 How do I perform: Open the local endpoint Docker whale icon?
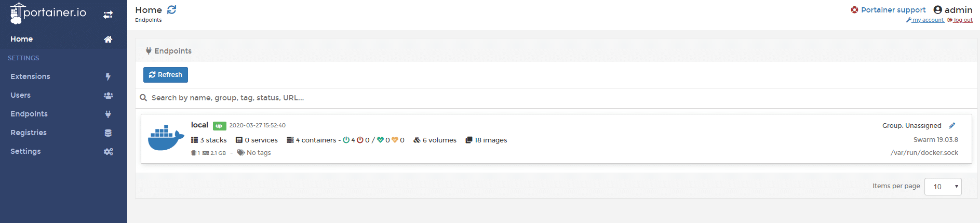pyautogui.click(x=166, y=138)
